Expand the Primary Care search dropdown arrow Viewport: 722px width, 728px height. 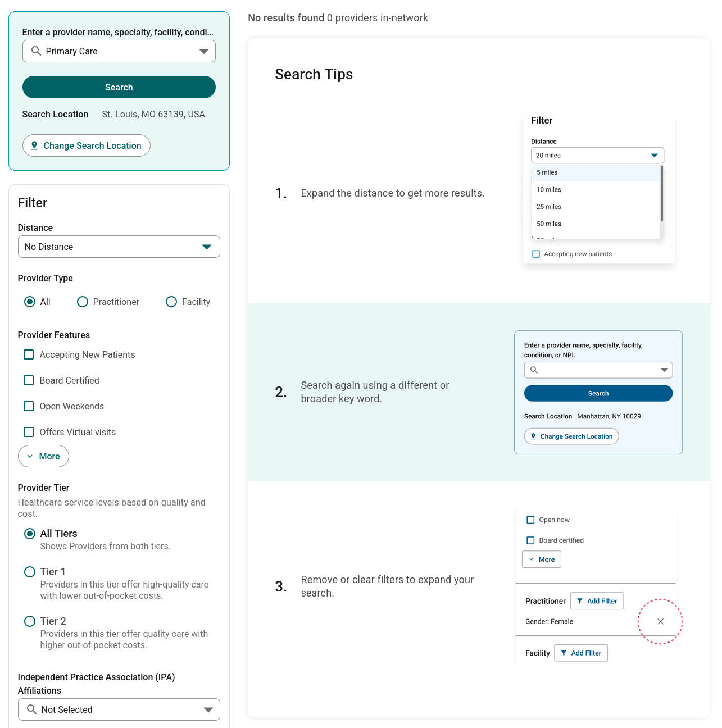(203, 51)
